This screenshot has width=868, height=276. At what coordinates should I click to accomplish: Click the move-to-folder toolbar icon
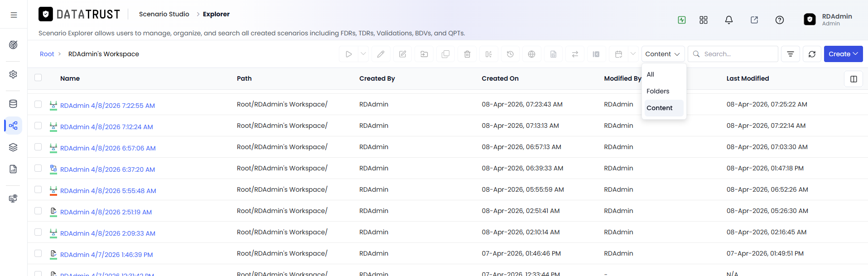point(424,54)
